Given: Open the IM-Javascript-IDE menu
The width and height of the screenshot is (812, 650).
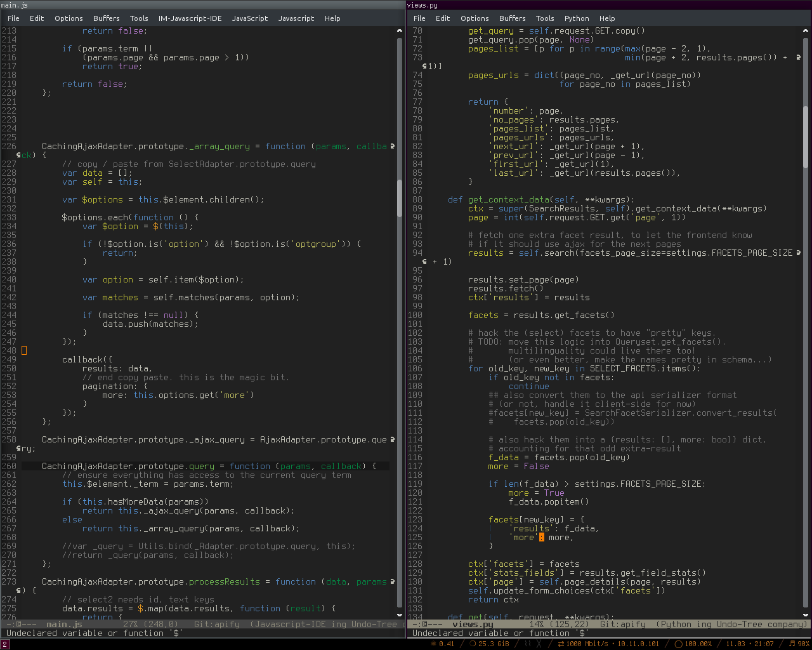Looking at the screenshot, I should [x=190, y=18].
